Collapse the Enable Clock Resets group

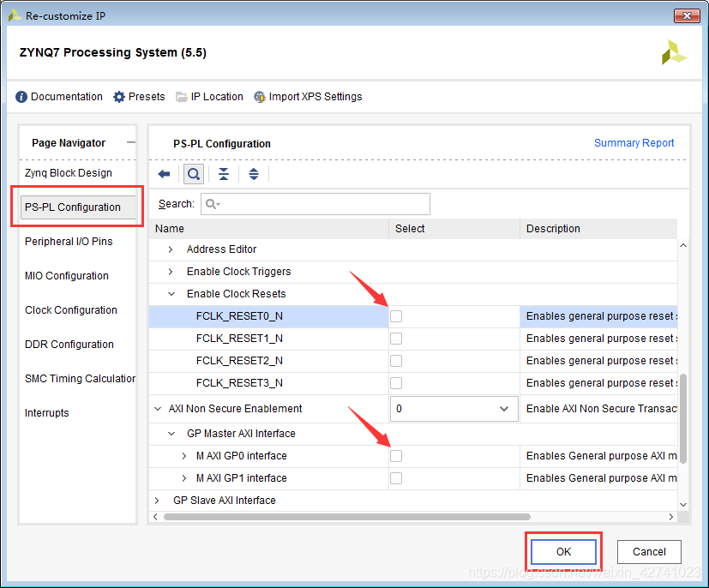pyautogui.click(x=171, y=294)
